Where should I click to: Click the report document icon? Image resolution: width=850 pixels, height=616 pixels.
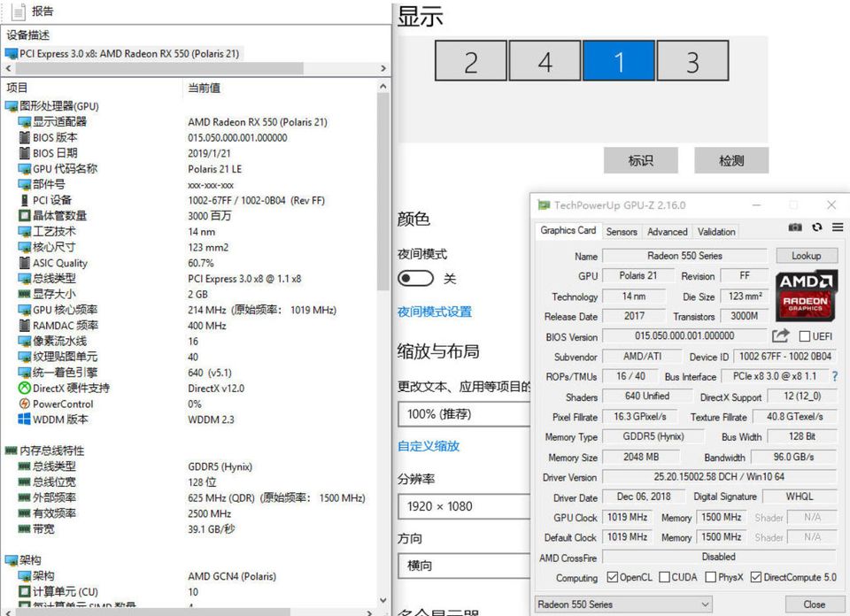point(19,12)
